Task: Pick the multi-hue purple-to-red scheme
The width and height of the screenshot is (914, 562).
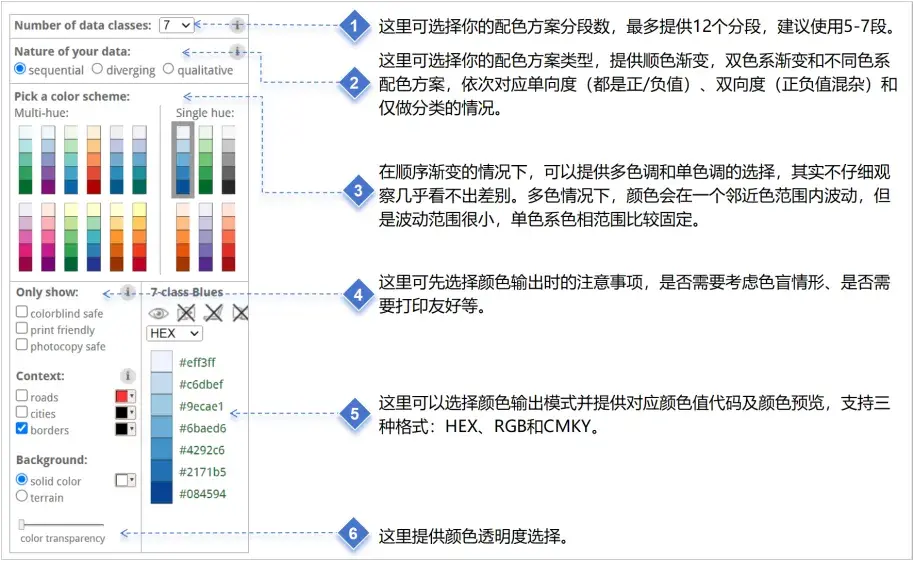Action: tap(25, 237)
